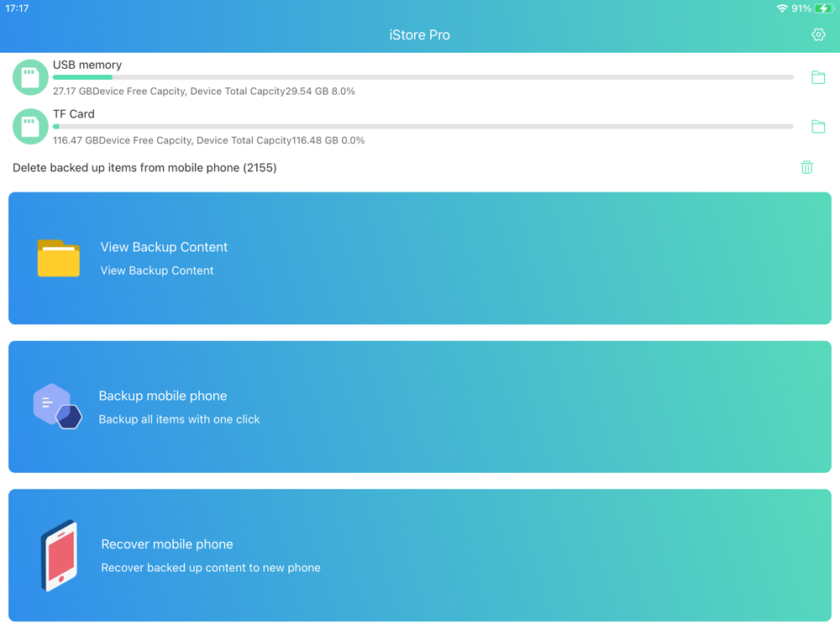The image size is (840, 630).
Task: Click the TF Card capacity progress bar
Action: click(423, 127)
